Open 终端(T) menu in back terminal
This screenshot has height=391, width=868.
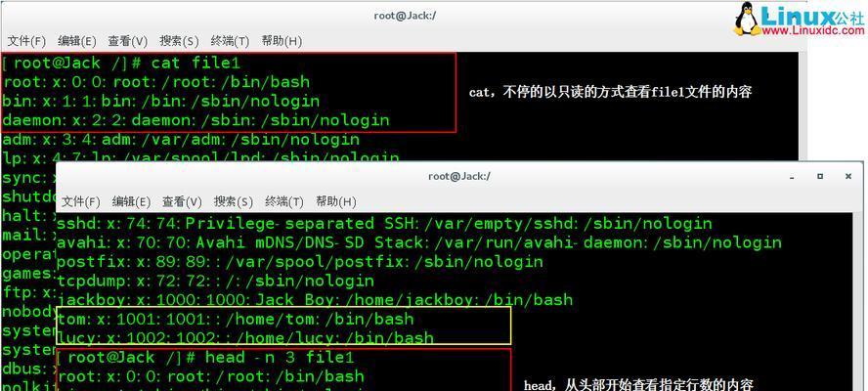point(230,41)
